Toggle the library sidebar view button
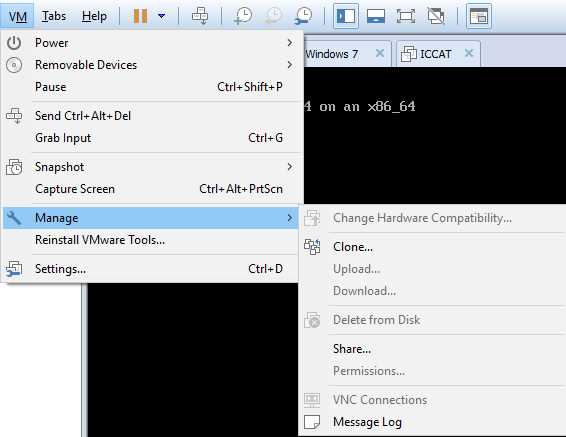566x437 pixels. pos(346,16)
